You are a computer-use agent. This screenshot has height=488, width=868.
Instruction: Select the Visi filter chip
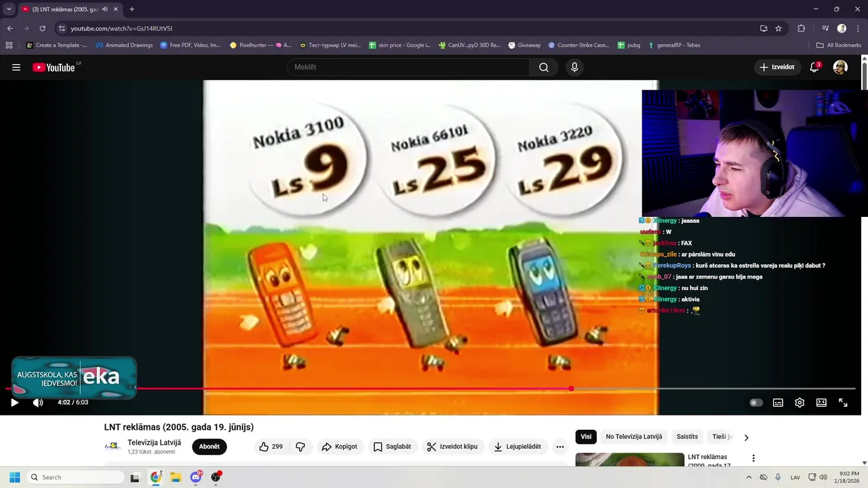586,437
